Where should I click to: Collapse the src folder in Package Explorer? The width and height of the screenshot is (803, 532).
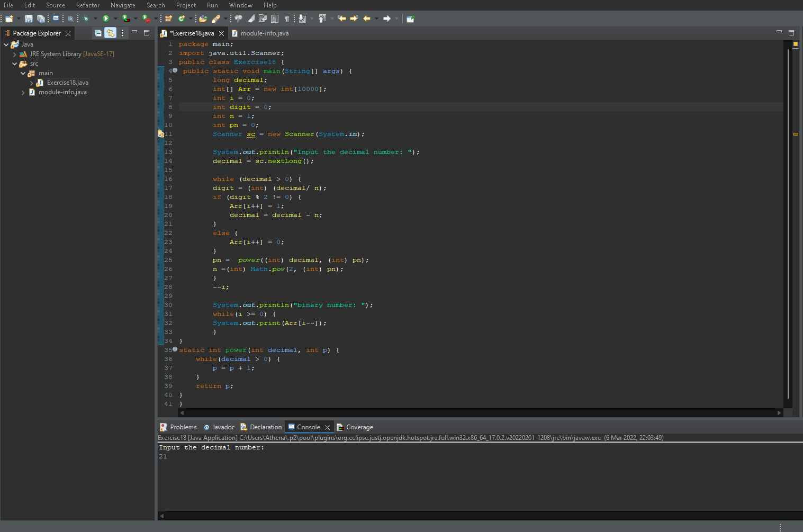(14, 63)
